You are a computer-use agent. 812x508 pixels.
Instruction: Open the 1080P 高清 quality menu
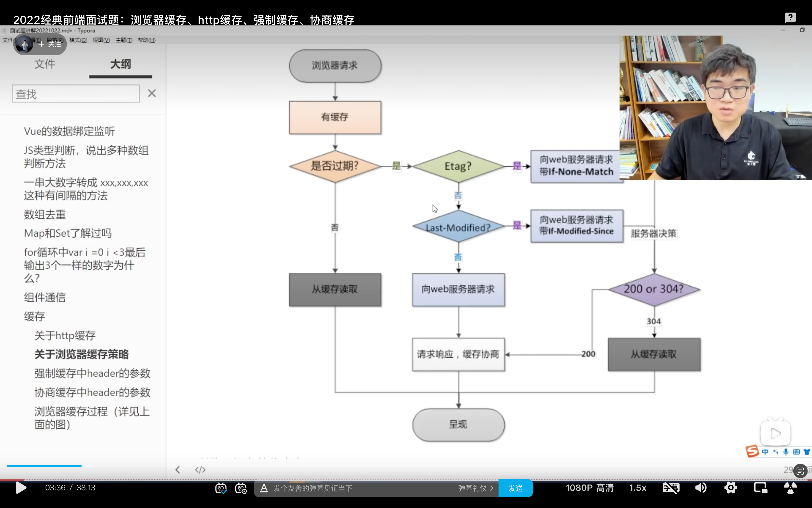(x=589, y=488)
